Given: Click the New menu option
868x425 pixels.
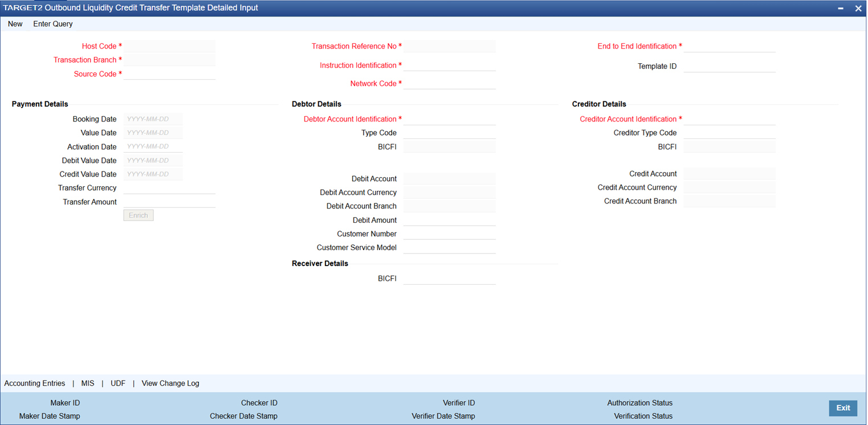Looking at the screenshot, I should [x=15, y=24].
